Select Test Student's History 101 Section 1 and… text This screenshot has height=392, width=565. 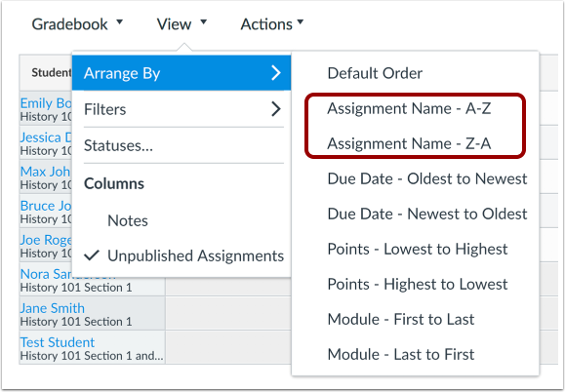pyautogui.click(x=92, y=356)
